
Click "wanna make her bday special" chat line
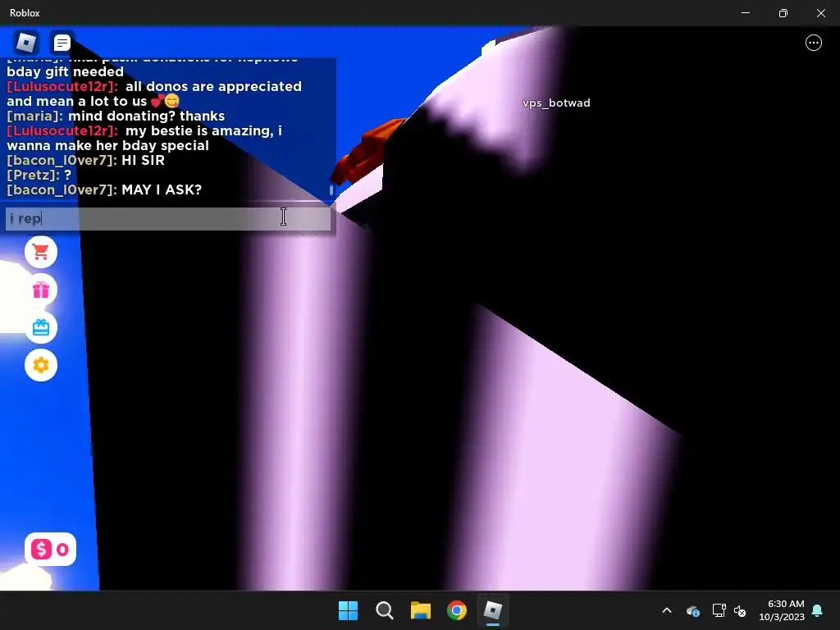click(x=107, y=146)
